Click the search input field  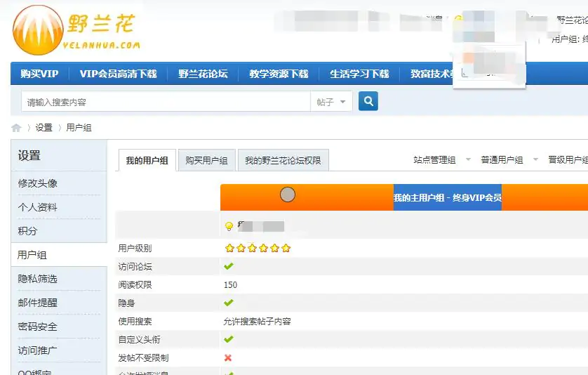166,102
